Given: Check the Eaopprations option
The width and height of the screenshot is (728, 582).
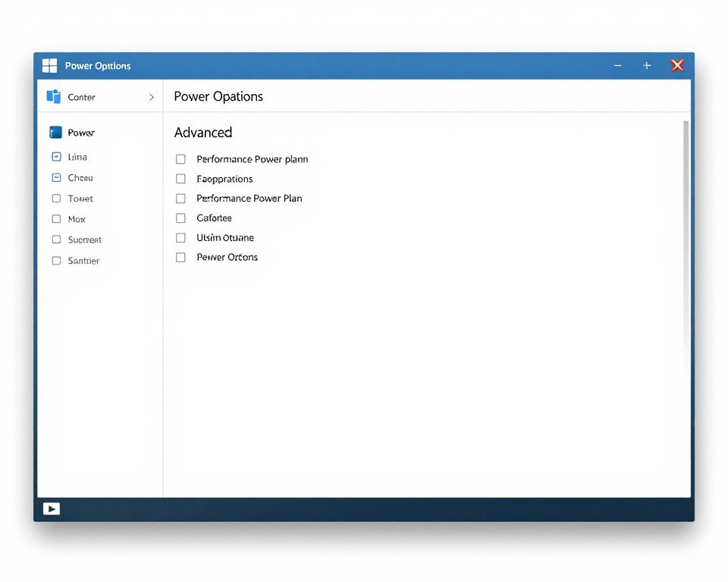Looking at the screenshot, I should (x=180, y=179).
